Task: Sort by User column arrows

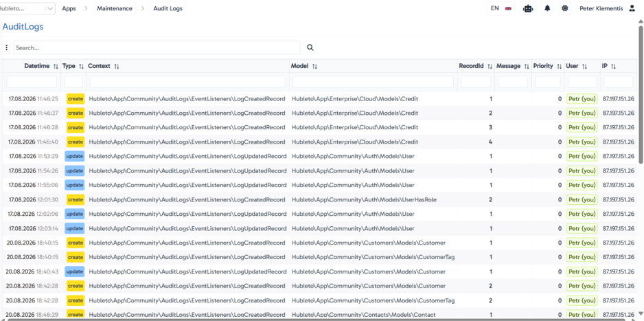Action: (x=584, y=66)
